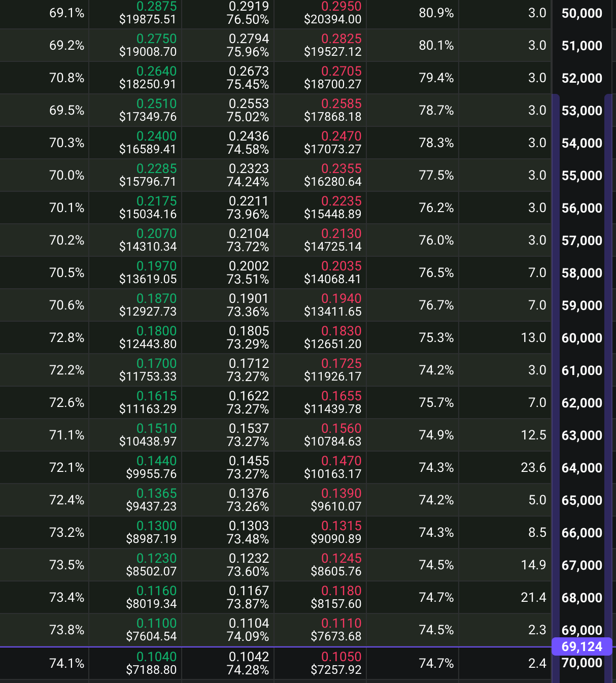Viewport: 616px width, 683px height.
Task: Select the mark price 0.1455 at strike 64,000
Action: [249, 461]
